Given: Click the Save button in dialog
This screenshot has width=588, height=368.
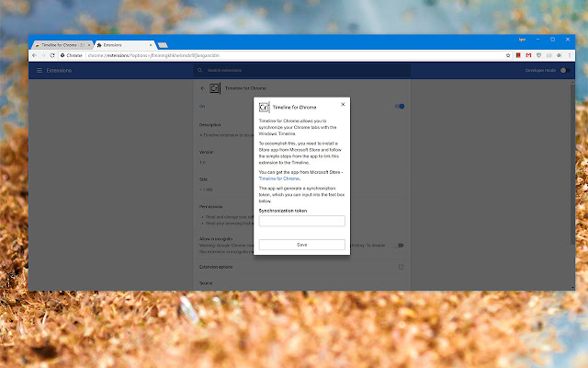Looking at the screenshot, I should [x=301, y=245].
